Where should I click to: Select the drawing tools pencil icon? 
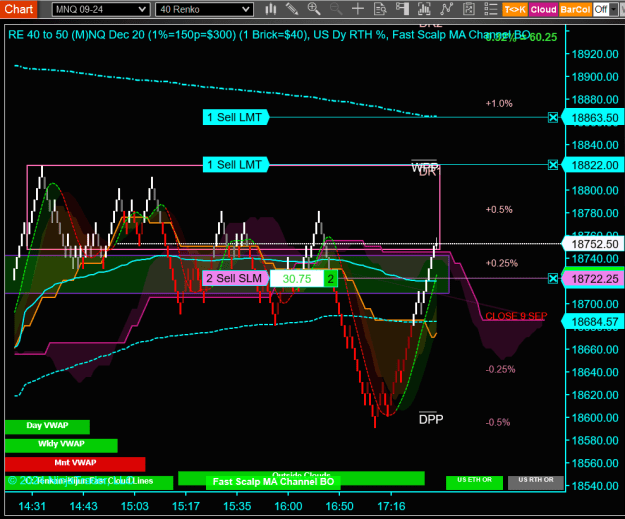tap(292, 9)
